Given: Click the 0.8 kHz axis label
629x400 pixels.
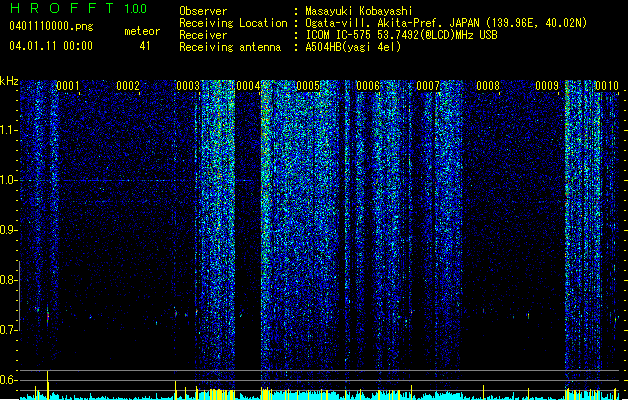Looking at the screenshot, I should tap(9, 280).
